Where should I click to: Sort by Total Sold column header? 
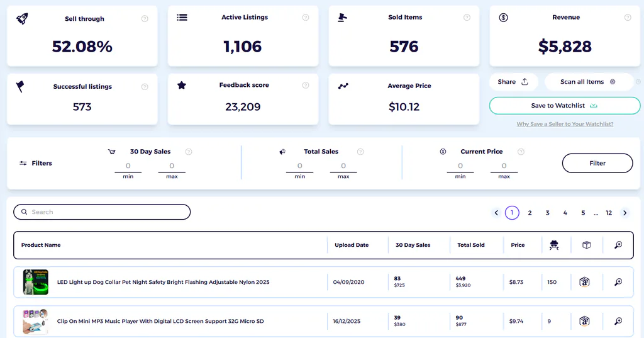pyautogui.click(x=471, y=245)
